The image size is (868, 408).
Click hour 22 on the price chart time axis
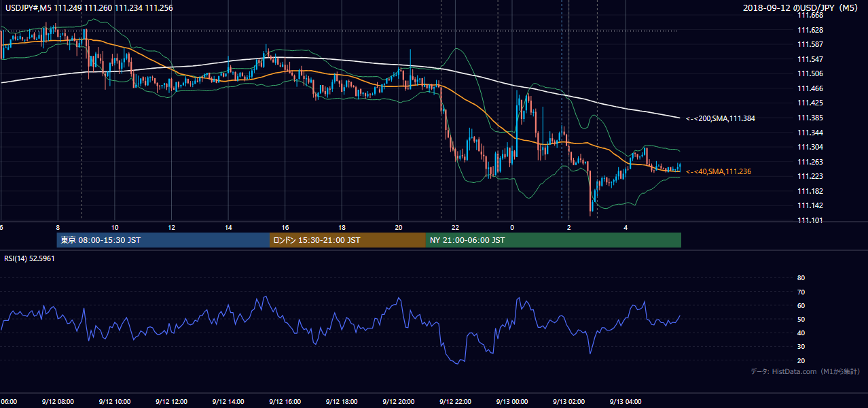tap(455, 227)
